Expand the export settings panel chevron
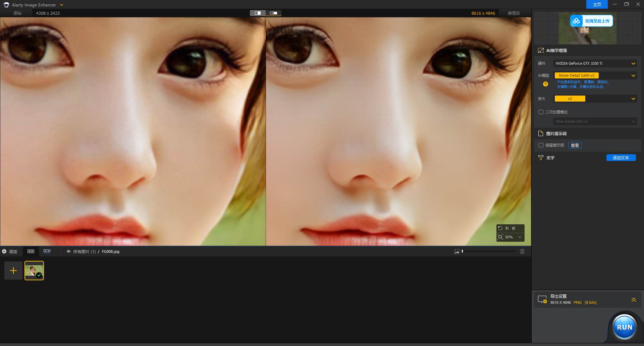 [x=634, y=300]
